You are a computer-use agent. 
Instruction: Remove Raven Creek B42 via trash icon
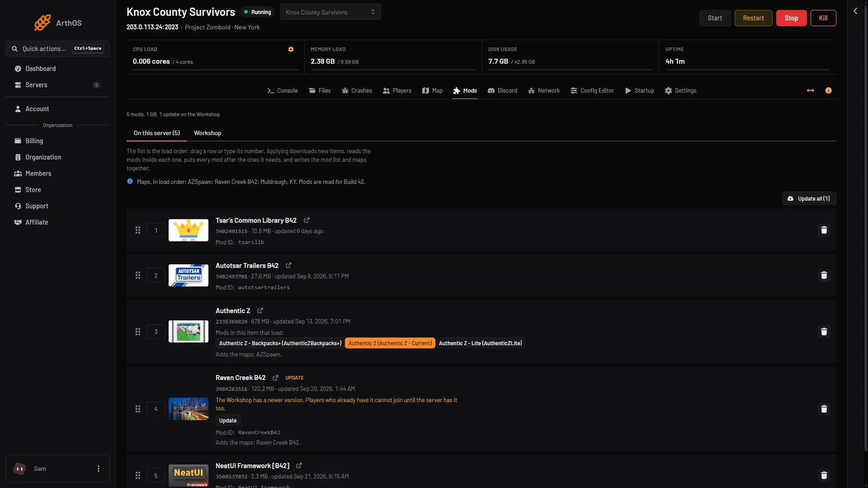824,409
